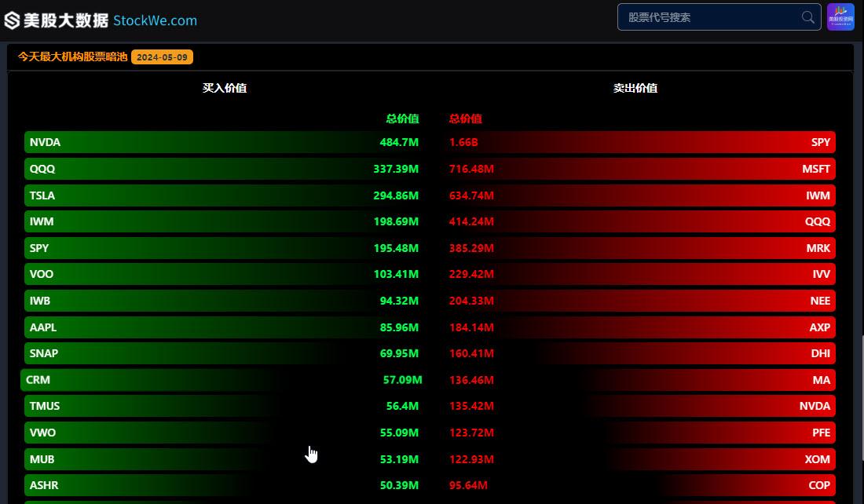Click the 198.69M buy value
Image resolution: width=864 pixels, height=504 pixels.
[x=396, y=221]
